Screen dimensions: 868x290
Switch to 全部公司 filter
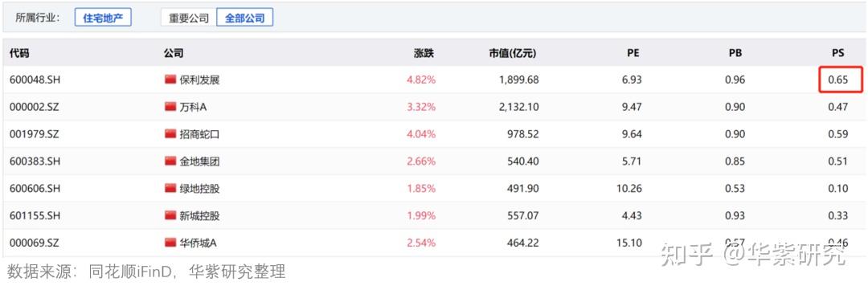pos(244,18)
